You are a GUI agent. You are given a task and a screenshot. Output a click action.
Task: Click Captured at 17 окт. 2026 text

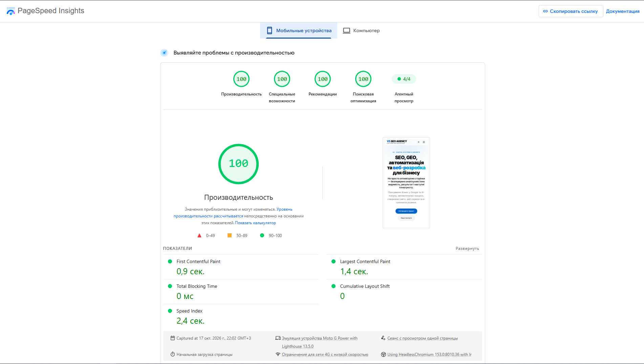point(214,338)
